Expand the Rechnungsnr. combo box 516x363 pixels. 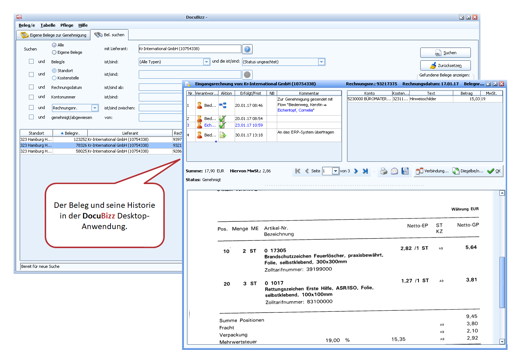(95, 108)
